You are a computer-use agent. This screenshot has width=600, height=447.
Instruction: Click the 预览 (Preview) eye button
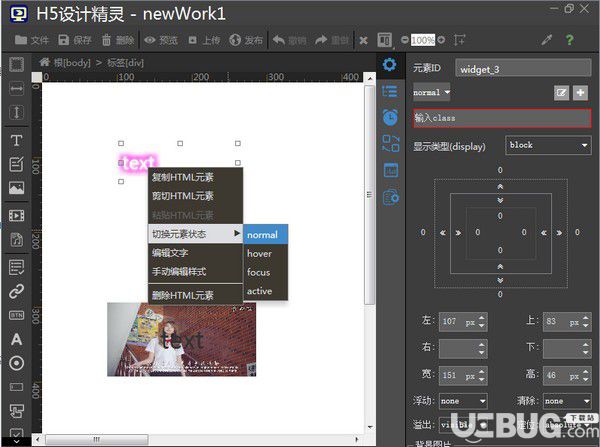[x=161, y=40]
